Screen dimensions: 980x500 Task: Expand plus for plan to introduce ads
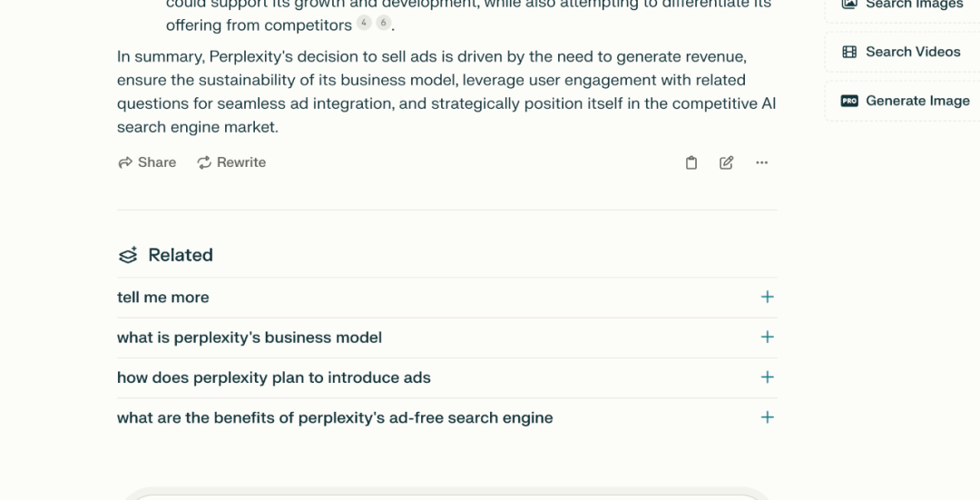(768, 377)
